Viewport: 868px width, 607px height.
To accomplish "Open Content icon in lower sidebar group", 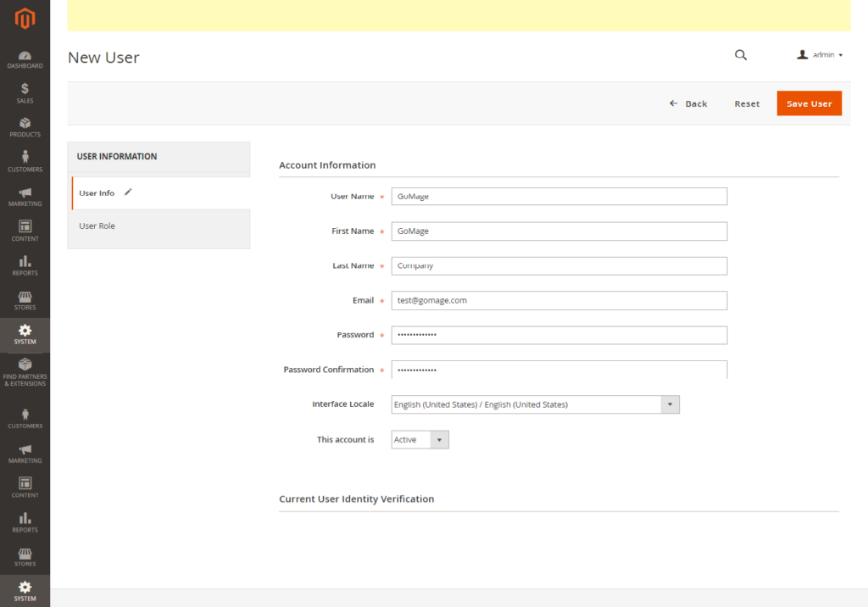I will [x=25, y=488].
